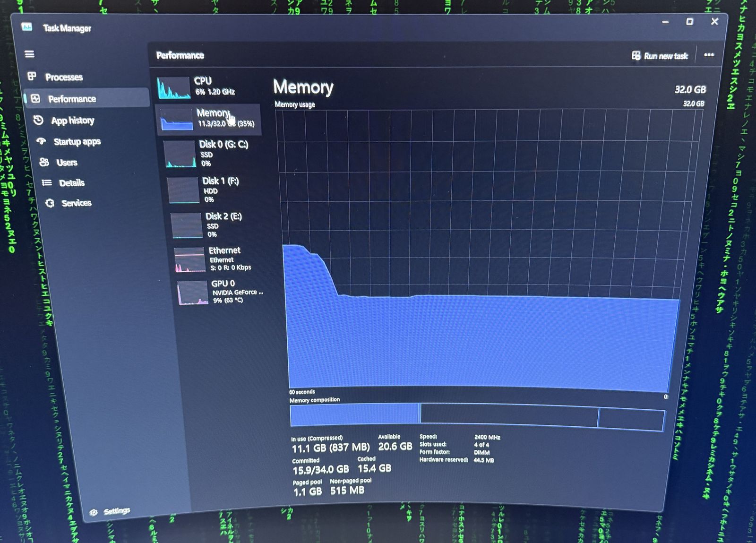This screenshot has width=756, height=543.
Task: Open the Users page
Action: click(67, 163)
